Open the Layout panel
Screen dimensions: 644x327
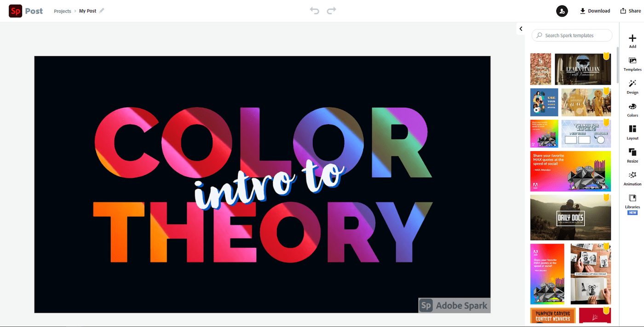(632, 132)
